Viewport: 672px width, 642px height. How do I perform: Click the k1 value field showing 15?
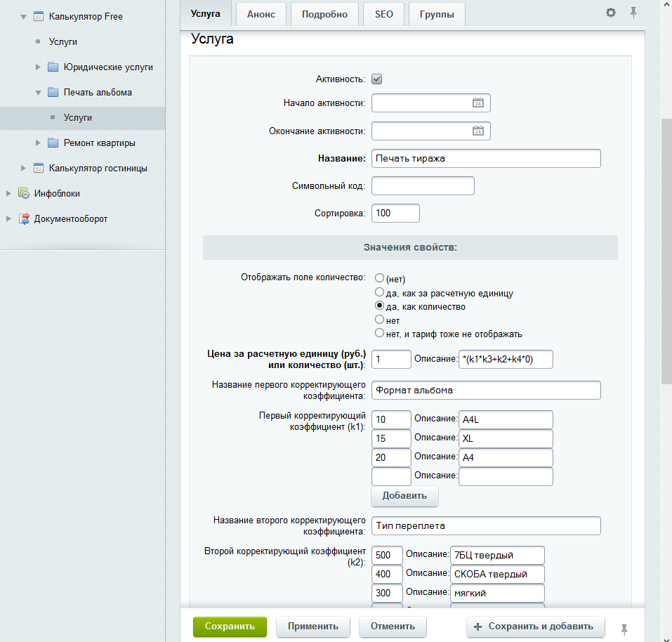click(391, 438)
